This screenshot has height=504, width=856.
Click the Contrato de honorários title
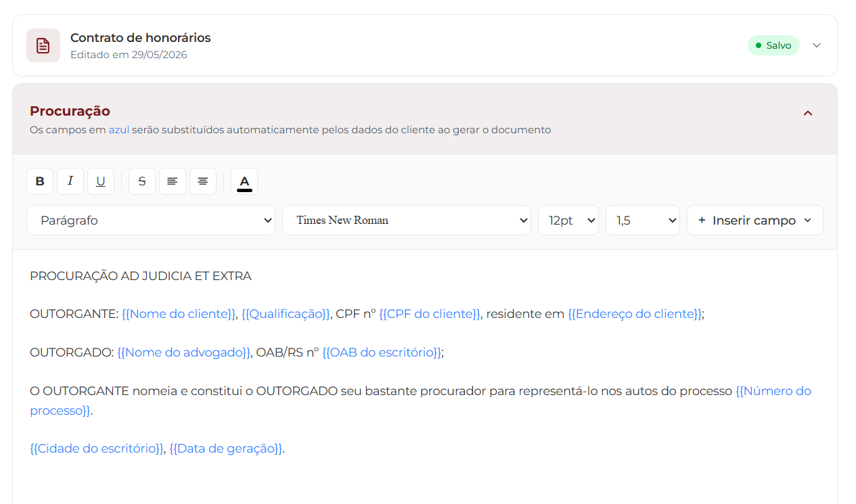coord(141,38)
